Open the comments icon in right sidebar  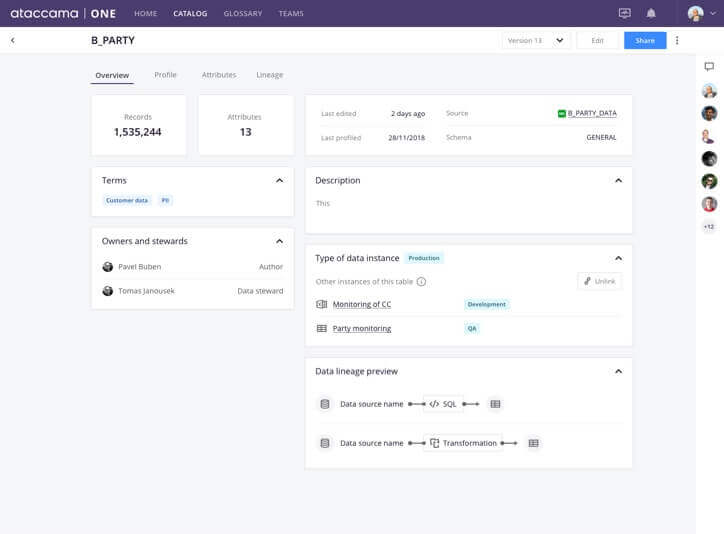click(709, 67)
